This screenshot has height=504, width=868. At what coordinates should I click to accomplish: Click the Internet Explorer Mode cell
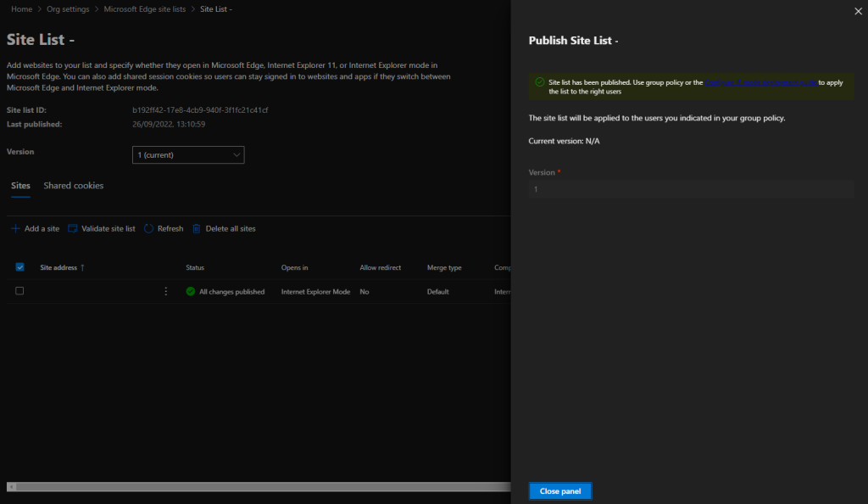(x=315, y=291)
